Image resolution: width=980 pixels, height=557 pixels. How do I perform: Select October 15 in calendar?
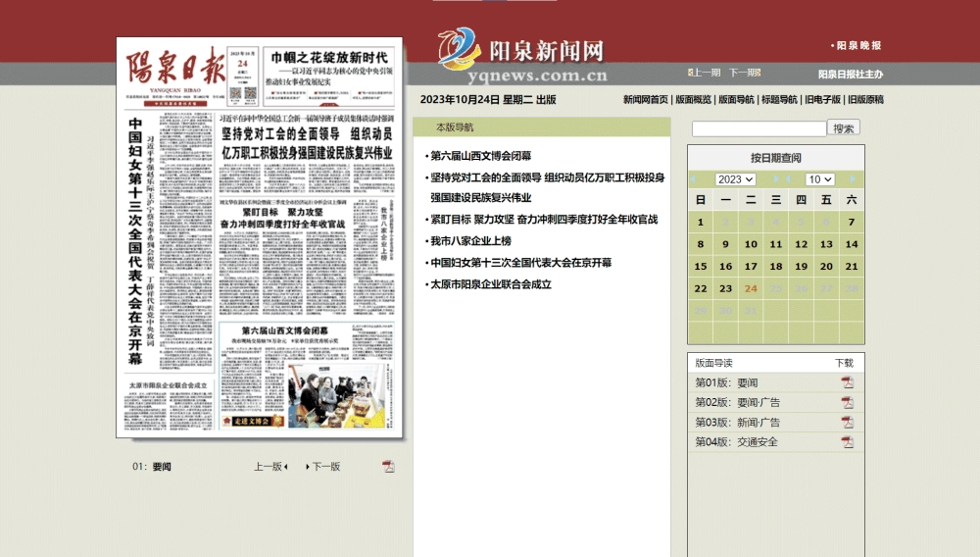click(701, 267)
